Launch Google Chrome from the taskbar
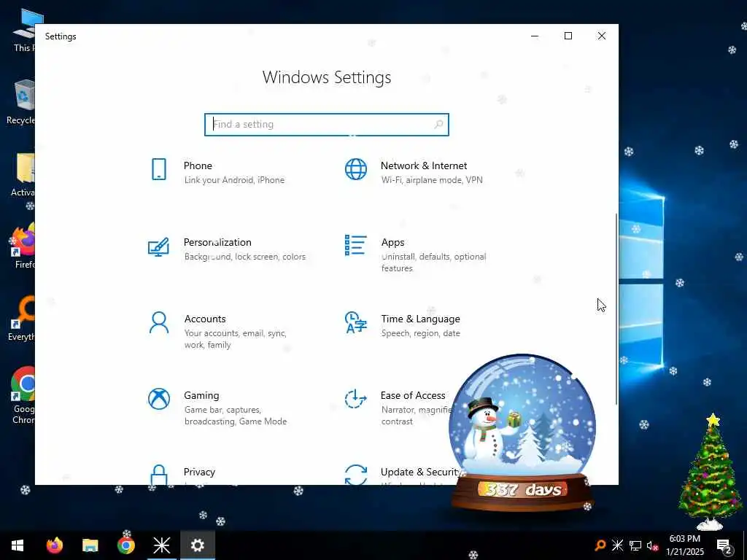Viewport: 747px width, 560px height. point(125,545)
